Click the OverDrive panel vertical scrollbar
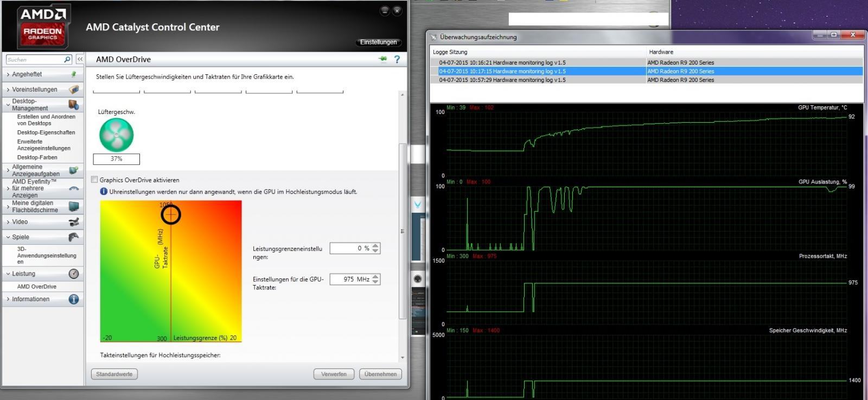 (402, 231)
